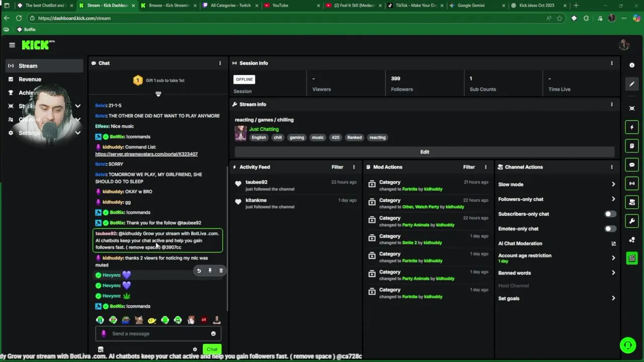Switch to All Categories - Twitch tab
This screenshot has height=362, width=644.
(x=230, y=6)
